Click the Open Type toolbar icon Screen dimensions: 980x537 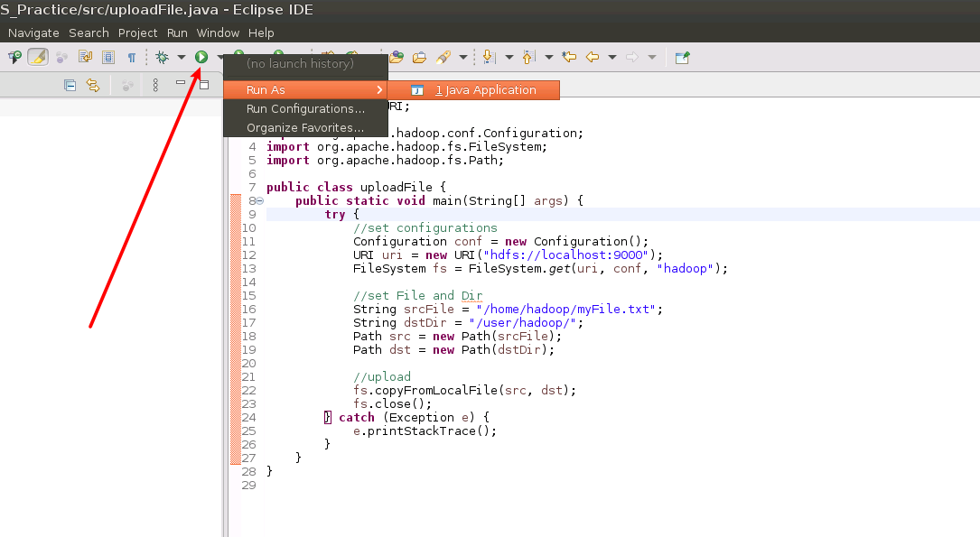[397, 56]
